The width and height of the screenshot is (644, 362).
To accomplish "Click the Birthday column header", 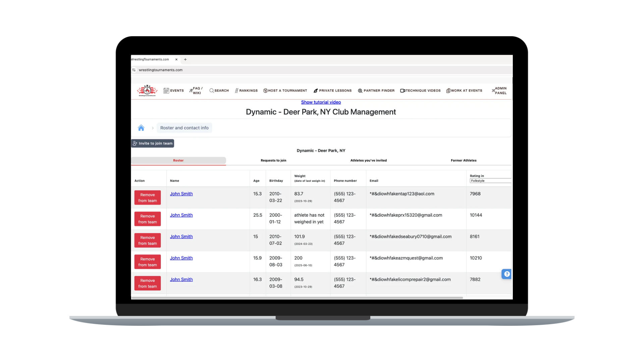I will pyautogui.click(x=276, y=181).
